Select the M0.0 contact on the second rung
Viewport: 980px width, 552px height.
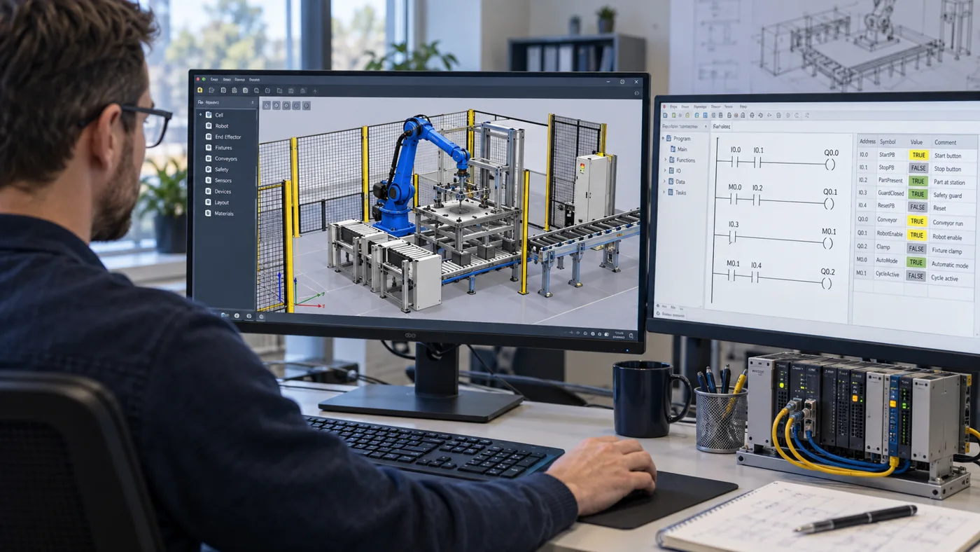coord(734,200)
